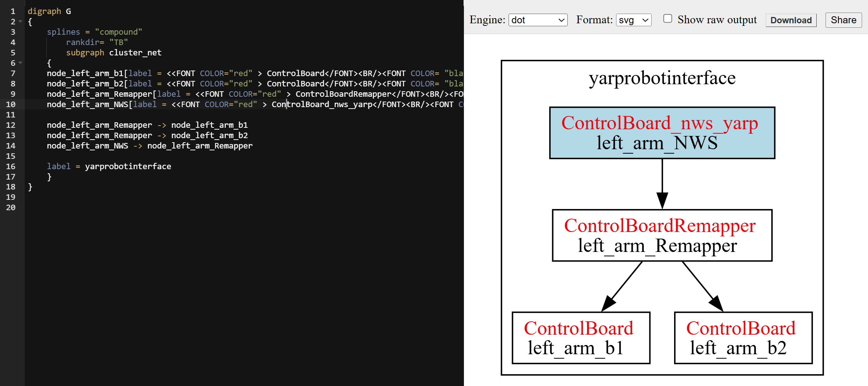Open the Engine dropdown set to dot
Image resolution: width=868 pixels, height=386 pixels.
pos(538,20)
